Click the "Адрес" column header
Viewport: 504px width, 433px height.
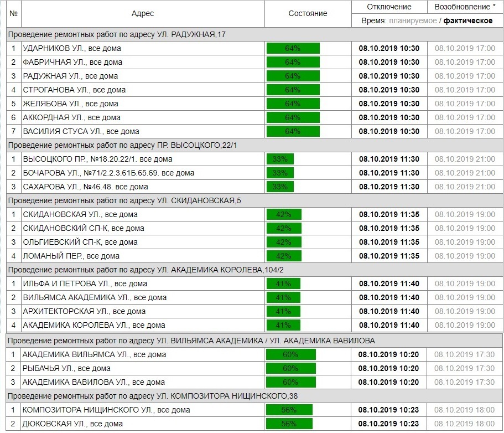pos(143,13)
